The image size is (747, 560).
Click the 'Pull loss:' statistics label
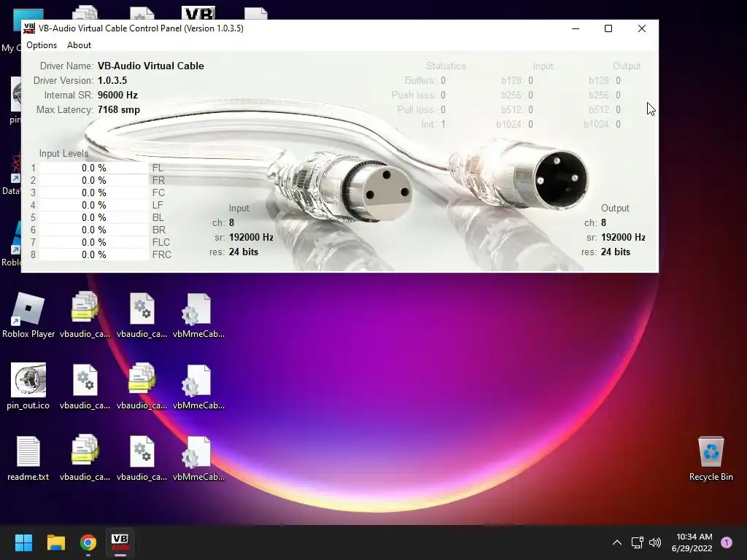[417, 110]
